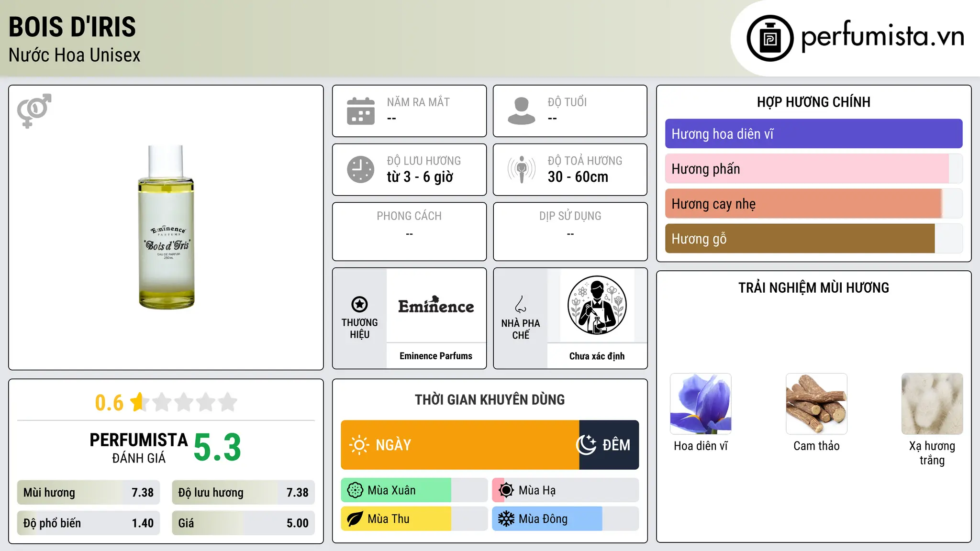This screenshot has height=551, width=980.
Task: Click the sillage icon beside Độ toả hương
Action: 522,169
